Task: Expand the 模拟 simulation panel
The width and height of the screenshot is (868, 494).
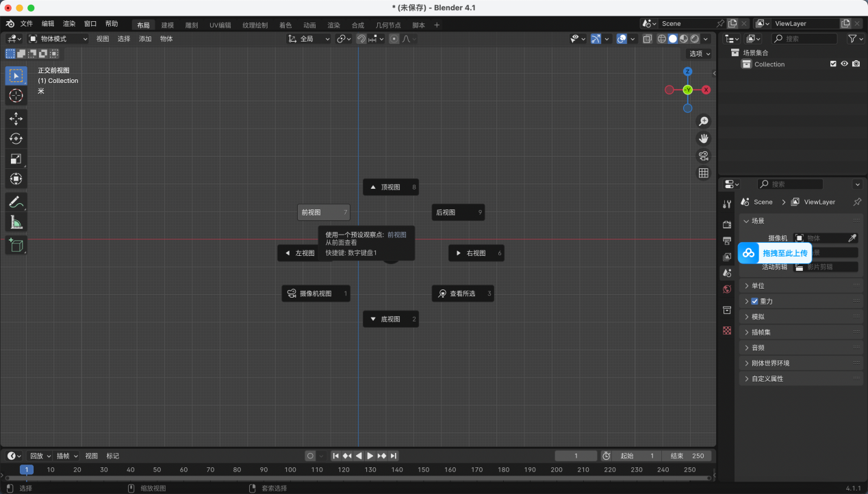Action: pos(801,317)
